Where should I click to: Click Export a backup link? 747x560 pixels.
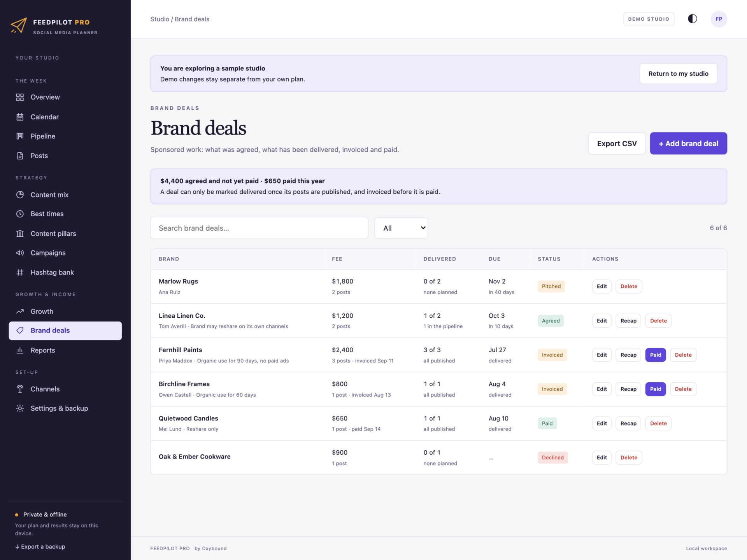[40, 546]
